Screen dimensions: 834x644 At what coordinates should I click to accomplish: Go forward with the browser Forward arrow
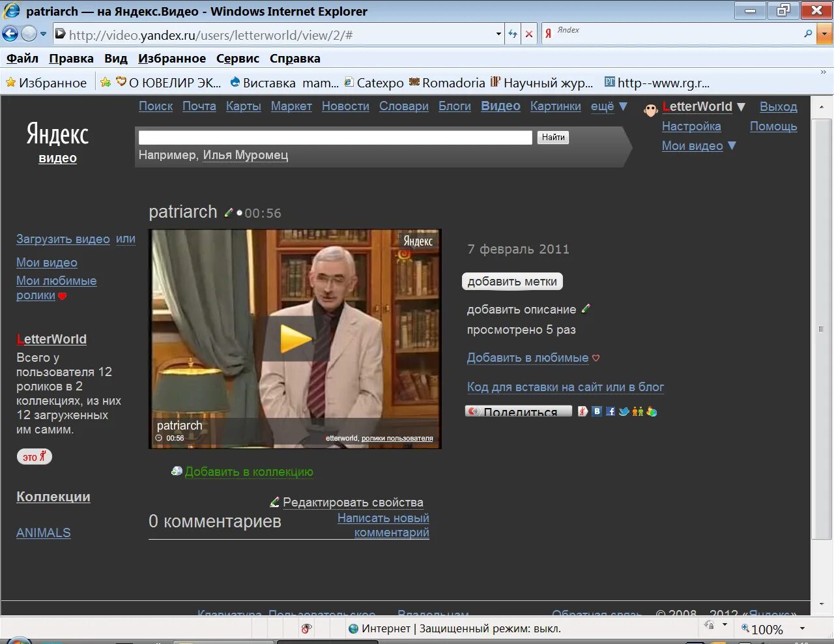29,34
